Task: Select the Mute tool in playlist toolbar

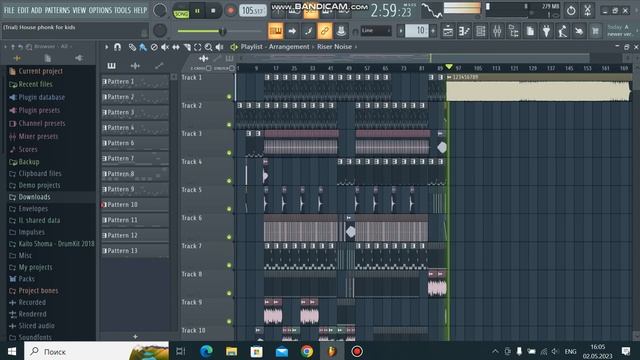Action: click(x=165, y=47)
